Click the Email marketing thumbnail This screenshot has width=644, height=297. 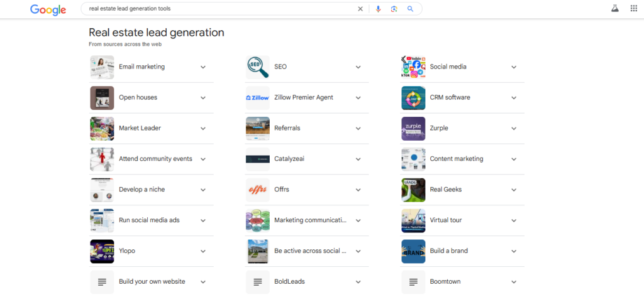(x=103, y=67)
